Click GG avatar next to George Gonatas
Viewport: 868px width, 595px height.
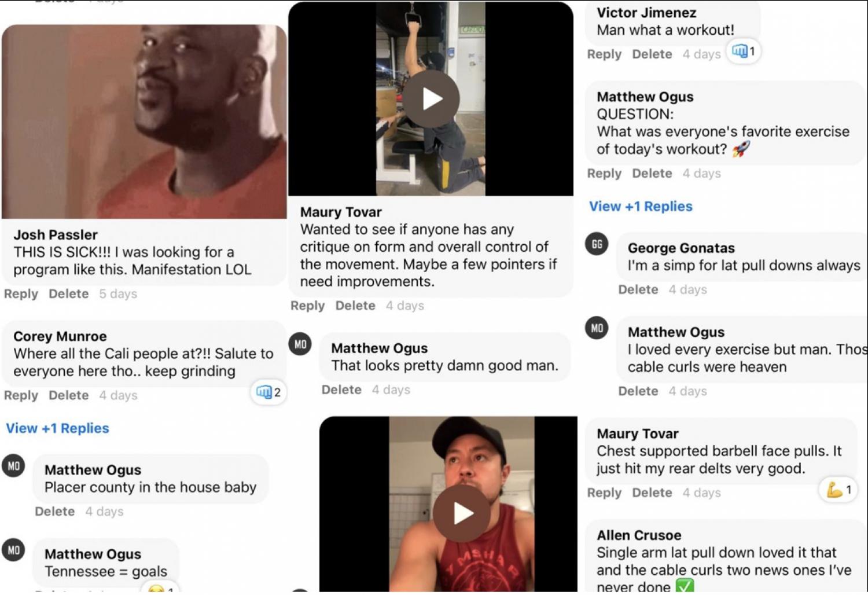[597, 244]
